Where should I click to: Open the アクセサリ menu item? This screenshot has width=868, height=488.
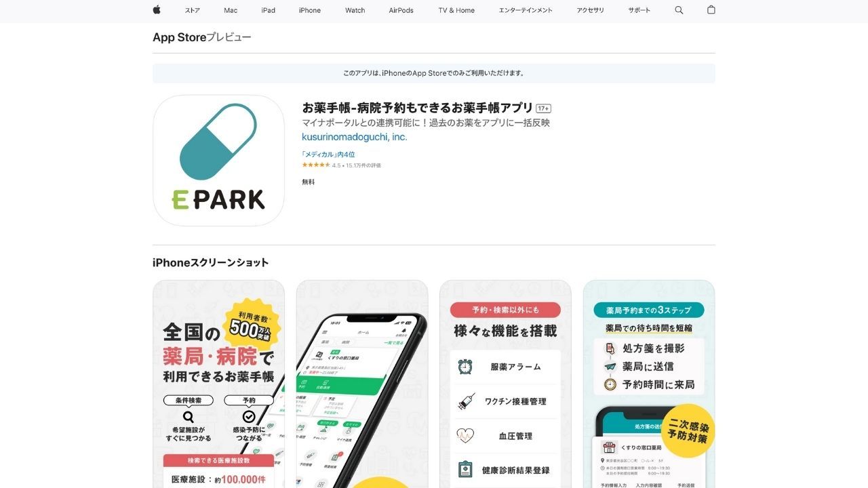(590, 10)
